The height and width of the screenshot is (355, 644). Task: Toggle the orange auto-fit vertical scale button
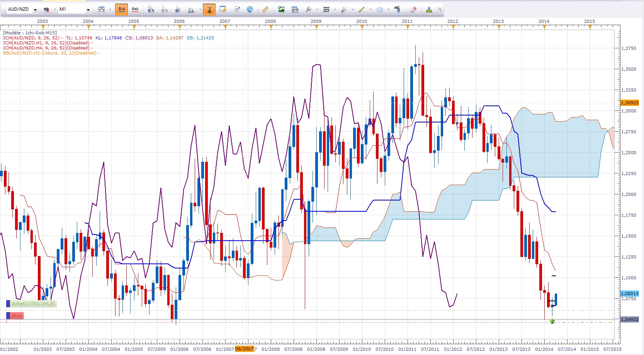click(x=209, y=10)
